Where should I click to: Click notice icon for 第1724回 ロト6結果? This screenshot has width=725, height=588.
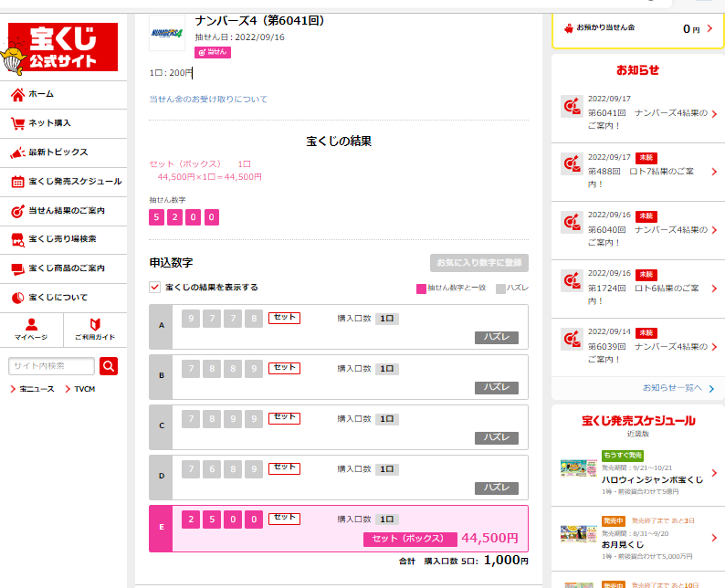572,280
